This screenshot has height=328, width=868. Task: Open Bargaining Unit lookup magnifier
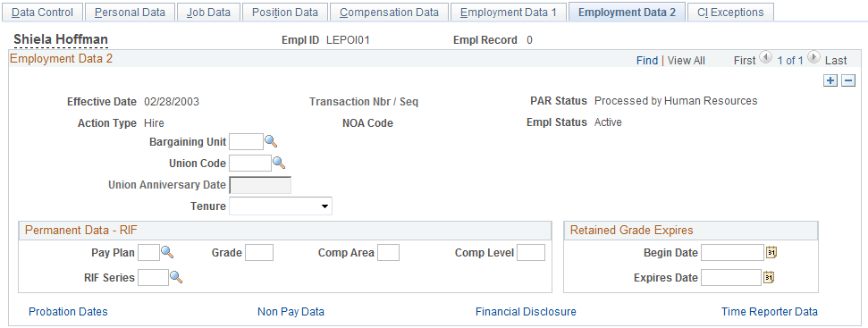(271, 142)
